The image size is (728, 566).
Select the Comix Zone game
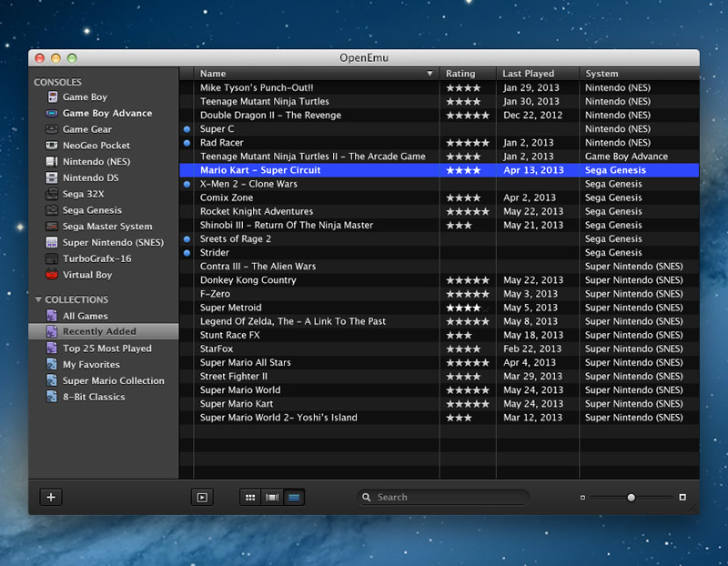click(227, 197)
